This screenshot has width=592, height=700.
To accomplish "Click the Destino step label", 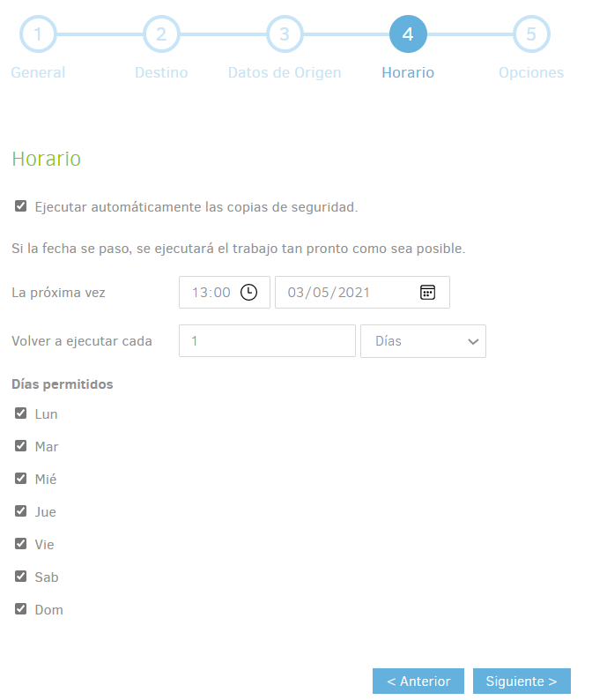I will click(x=161, y=73).
